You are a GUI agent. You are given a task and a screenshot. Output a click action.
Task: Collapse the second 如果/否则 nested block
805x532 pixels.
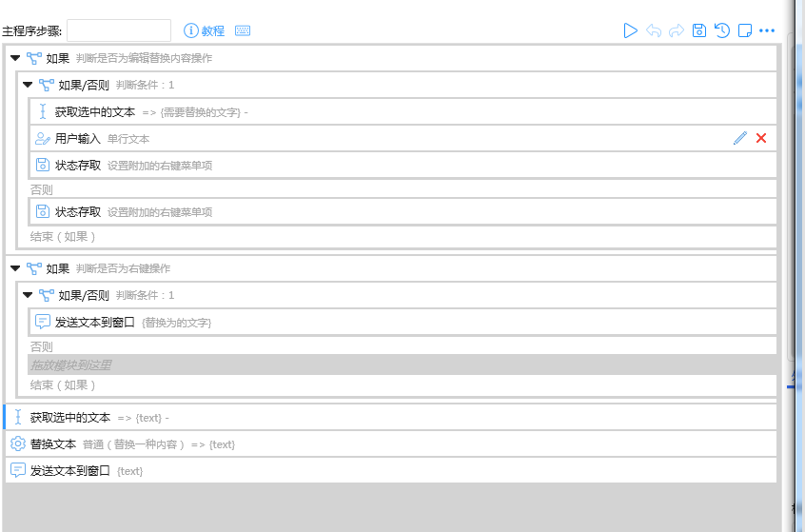28,295
